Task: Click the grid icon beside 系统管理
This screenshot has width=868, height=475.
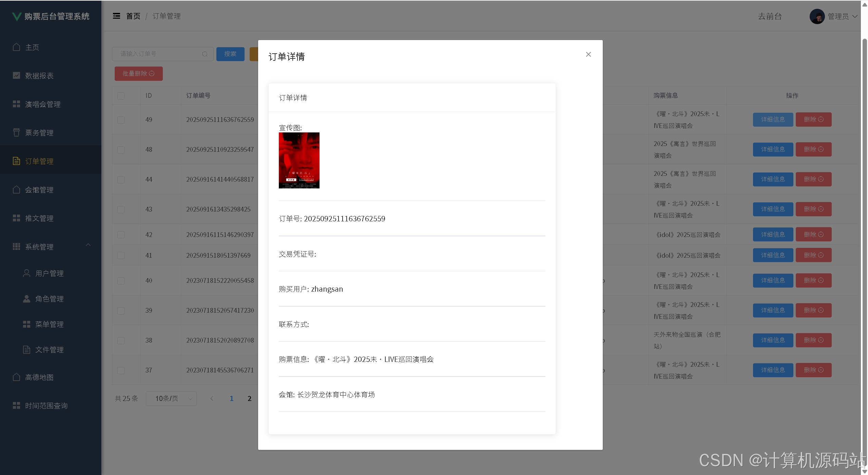Action: click(x=16, y=246)
